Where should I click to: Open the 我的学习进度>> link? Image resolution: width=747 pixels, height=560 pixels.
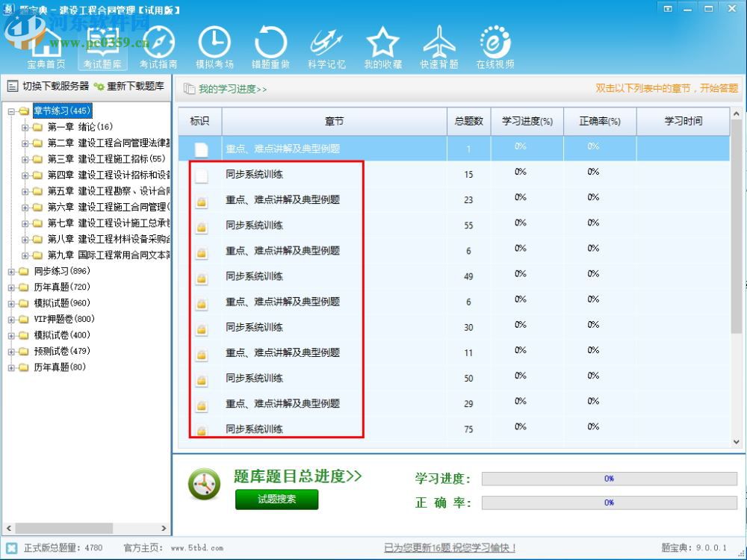pyautogui.click(x=232, y=88)
